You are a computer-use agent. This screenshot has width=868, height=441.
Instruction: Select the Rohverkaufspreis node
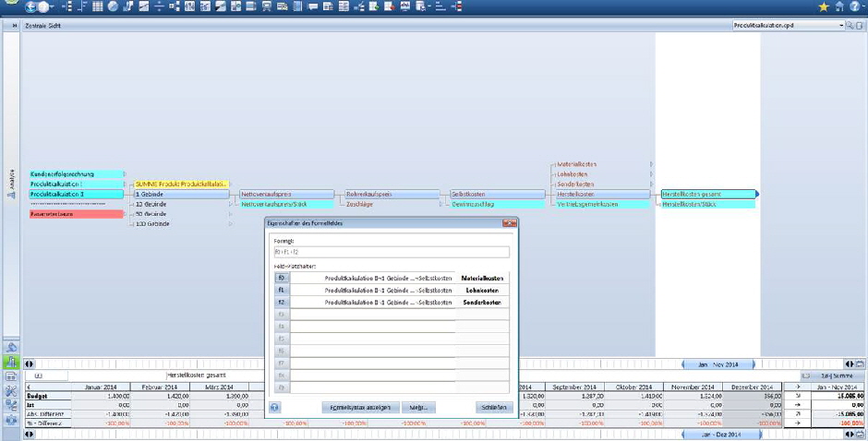[x=392, y=195]
